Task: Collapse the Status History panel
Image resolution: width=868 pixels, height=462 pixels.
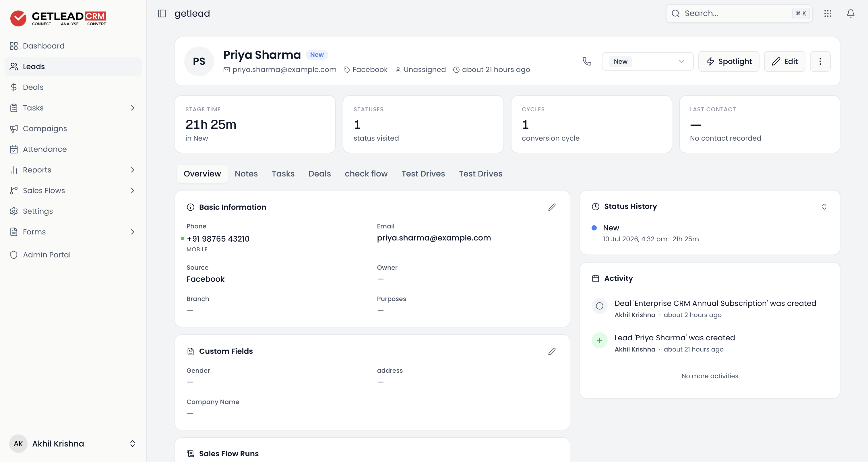Action: point(824,207)
